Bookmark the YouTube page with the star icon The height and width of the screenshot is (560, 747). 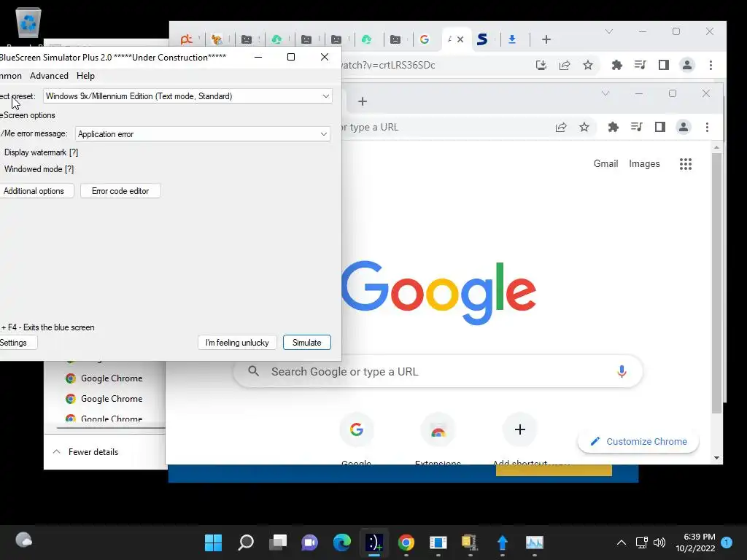[x=588, y=65]
